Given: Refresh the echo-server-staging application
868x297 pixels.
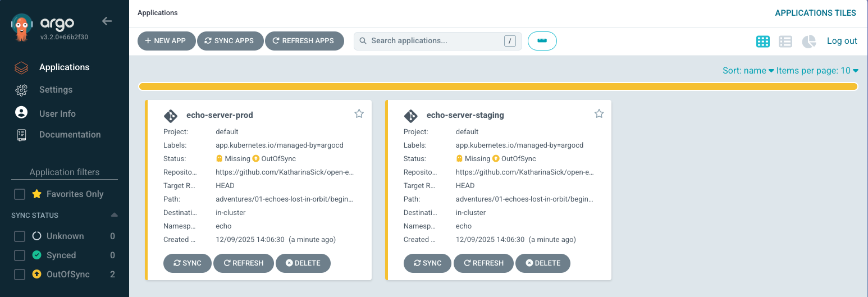Looking at the screenshot, I should pos(484,263).
